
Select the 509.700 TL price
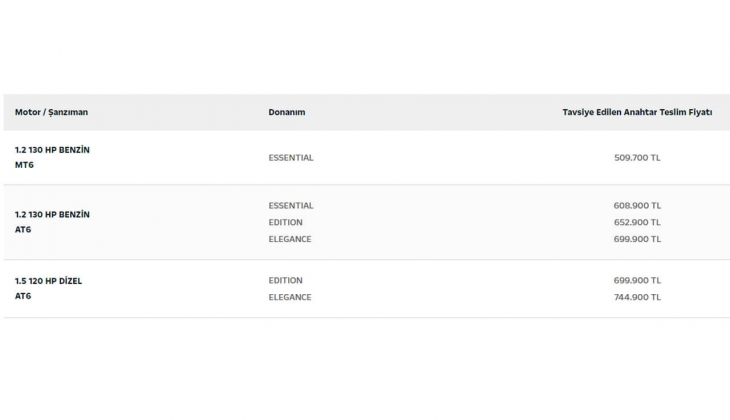point(637,157)
